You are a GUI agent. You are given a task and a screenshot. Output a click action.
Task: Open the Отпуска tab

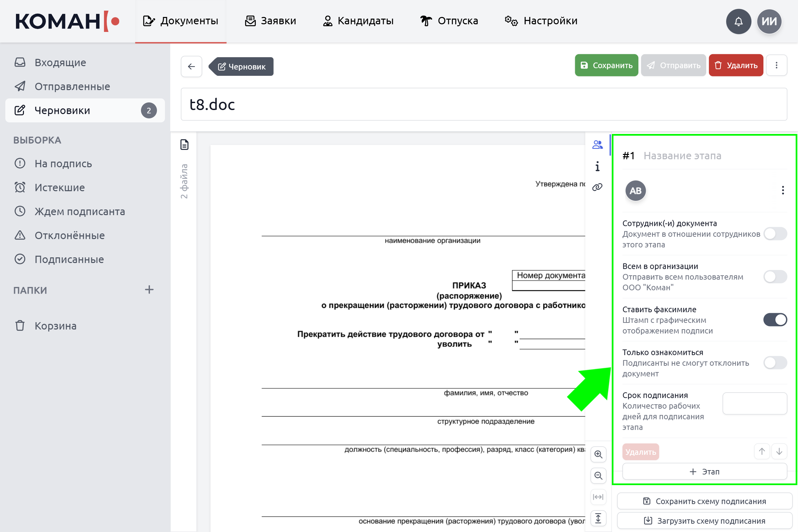(x=449, y=21)
